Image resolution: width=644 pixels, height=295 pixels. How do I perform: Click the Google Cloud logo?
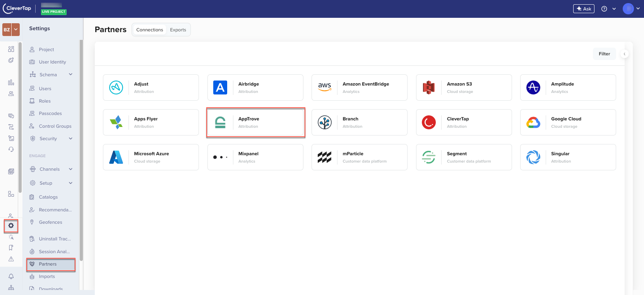pyautogui.click(x=533, y=123)
